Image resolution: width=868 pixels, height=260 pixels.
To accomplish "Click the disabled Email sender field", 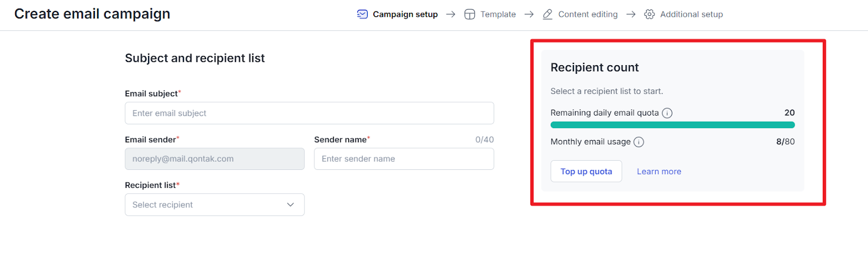I will (214, 159).
